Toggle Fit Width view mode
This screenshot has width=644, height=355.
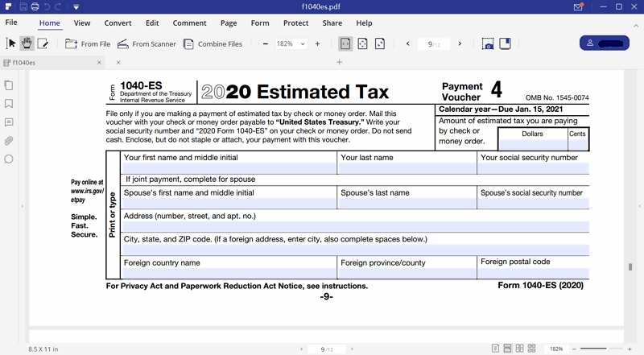(345, 43)
